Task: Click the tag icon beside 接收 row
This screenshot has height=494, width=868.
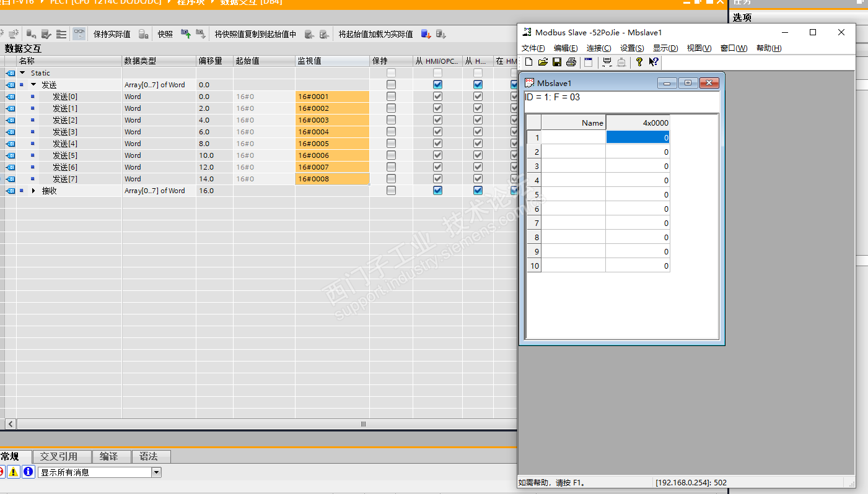Action: pos(11,191)
